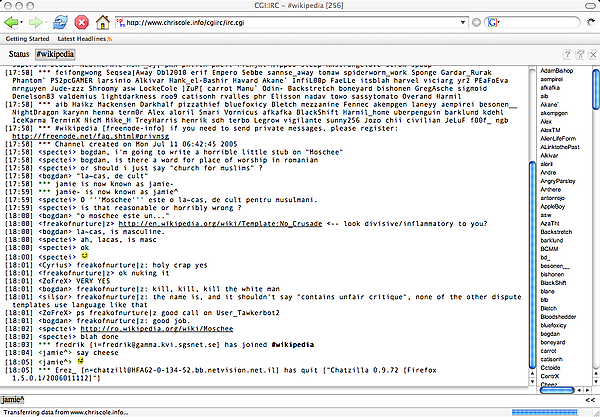Open ro.wikipedia.org Moschee link

[x=157, y=329]
